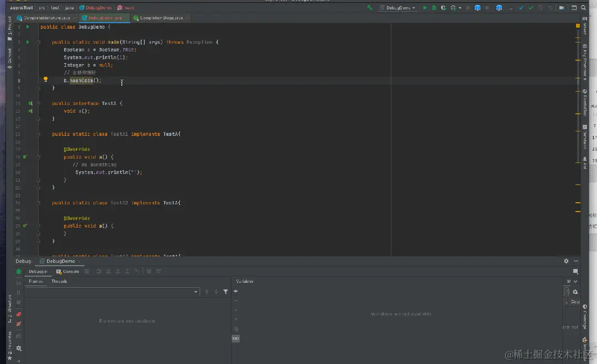Image resolution: width=597 pixels, height=364 pixels.
Task: Open the Coverage tool window on the right
Action: [x=585, y=317]
